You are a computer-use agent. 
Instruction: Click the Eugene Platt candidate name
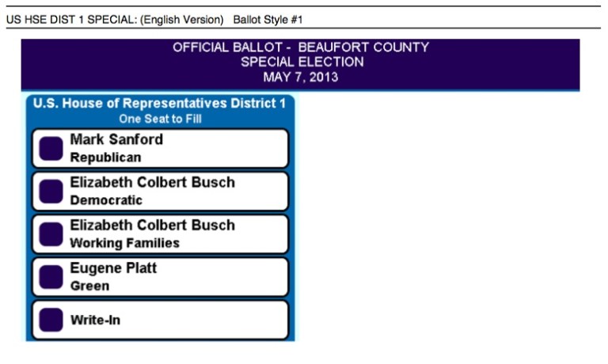click(x=113, y=268)
